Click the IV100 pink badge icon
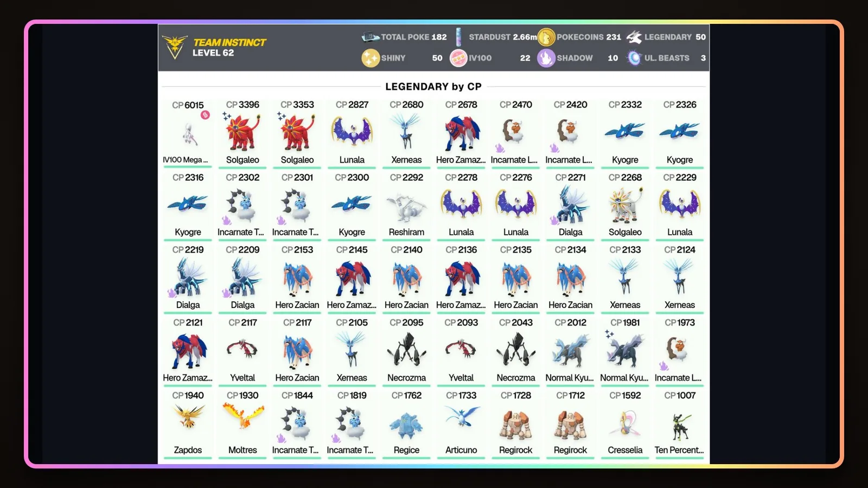 (458, 58)
